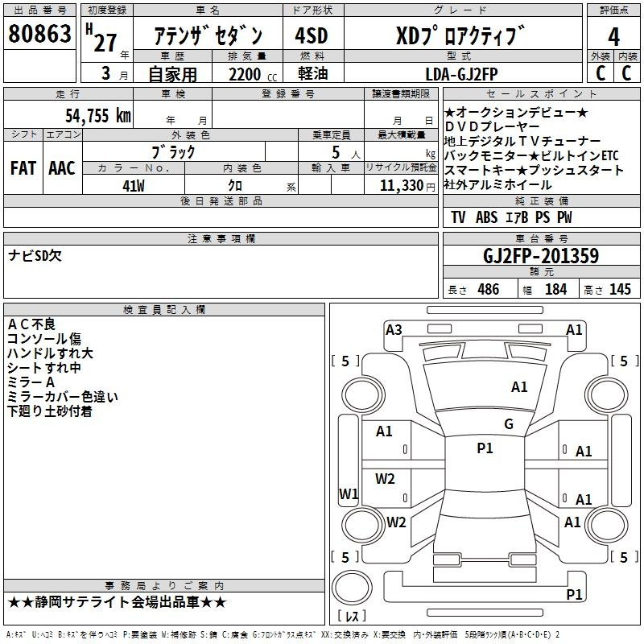This screenshot has height=644, width=644.
Task: Click the front-left tire [5] rating
Action: pos(345,361)
